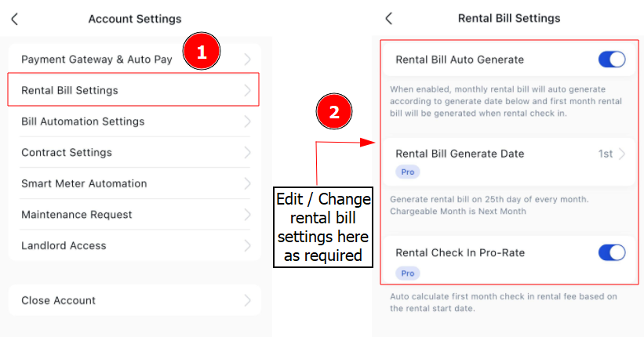Image resolution: width=644 pixels, height=337 pixels.
Task: Open the 1st generate date selector
Action: [x=606, y=154]
